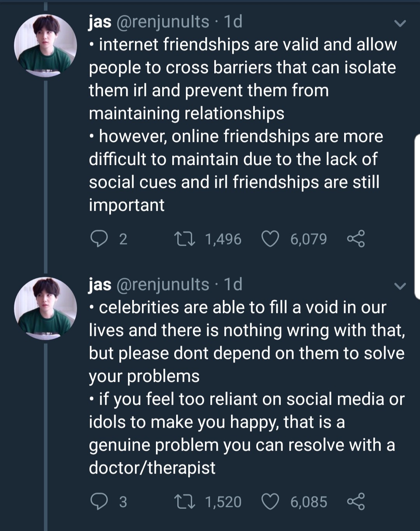This screenshot has height=531, width=420.
Task: Share the internet friendships tweet
Action: tap(356, 239)
